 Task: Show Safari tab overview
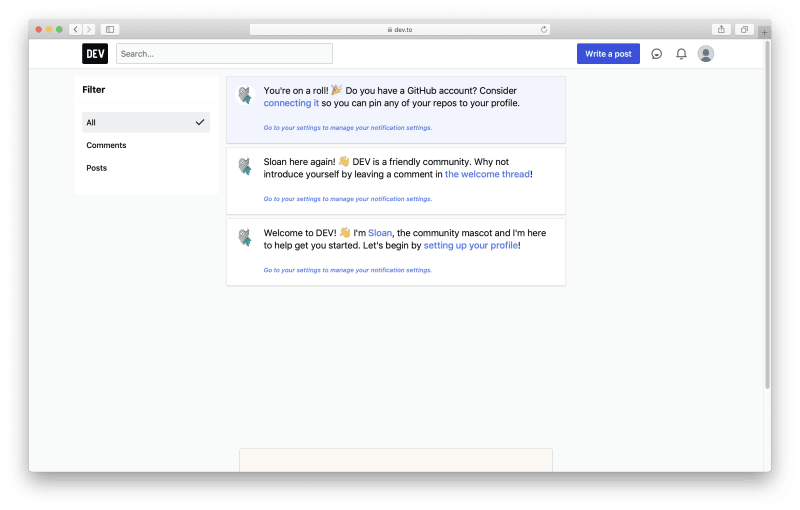[744, 30]
